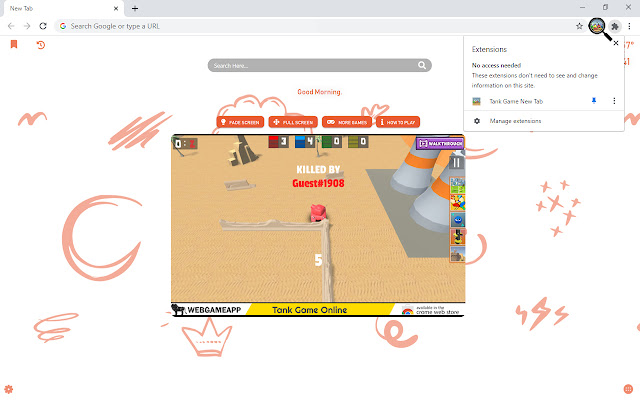Viewport: 640px width, 400px height.
Task: Select the New Tab browser tab
Action: pos(63,9)
